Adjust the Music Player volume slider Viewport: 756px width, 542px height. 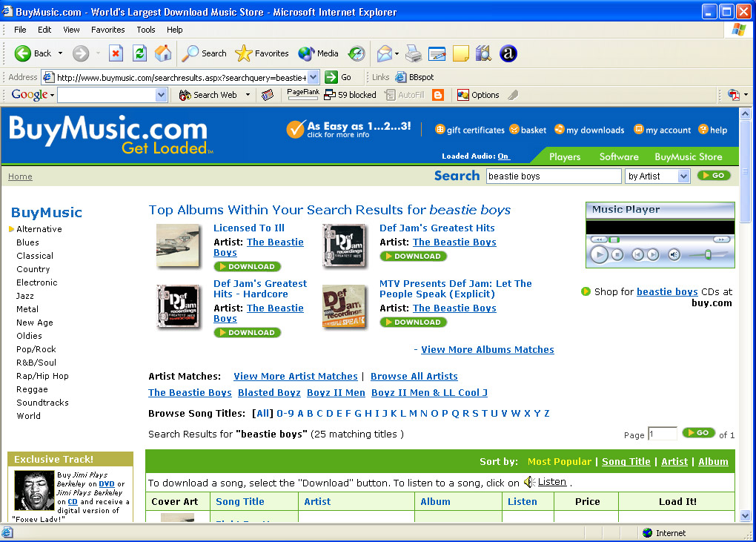coord(709,254)
